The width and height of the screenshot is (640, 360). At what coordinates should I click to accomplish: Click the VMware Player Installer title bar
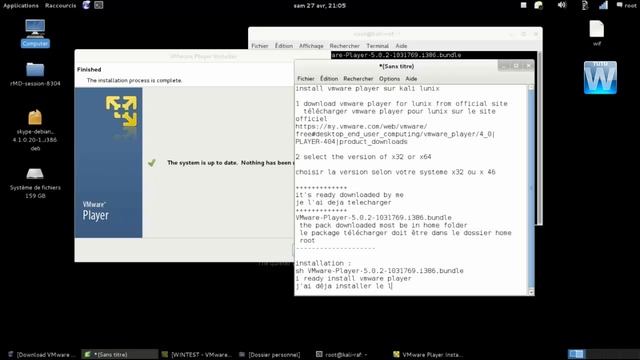[x=203, y=56]
